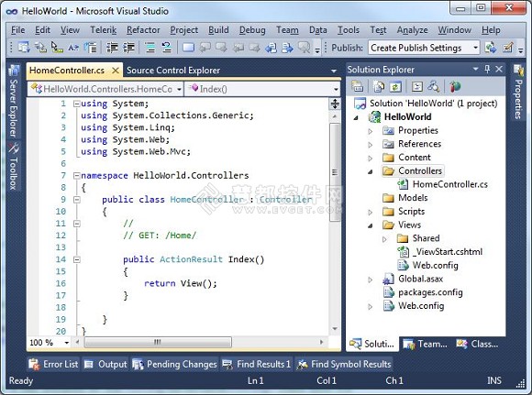Collapse the HomeController class on line 9
This screenshot has width=532, height=395.
click(x=77, y=200)
